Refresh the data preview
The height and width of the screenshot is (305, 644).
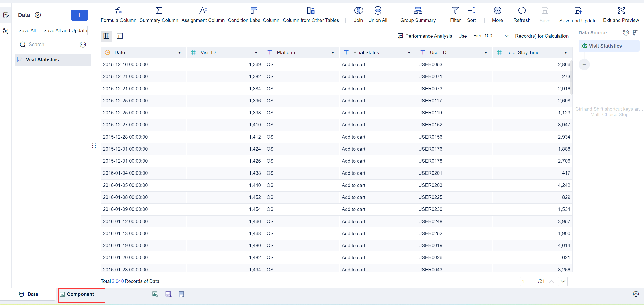522,15
